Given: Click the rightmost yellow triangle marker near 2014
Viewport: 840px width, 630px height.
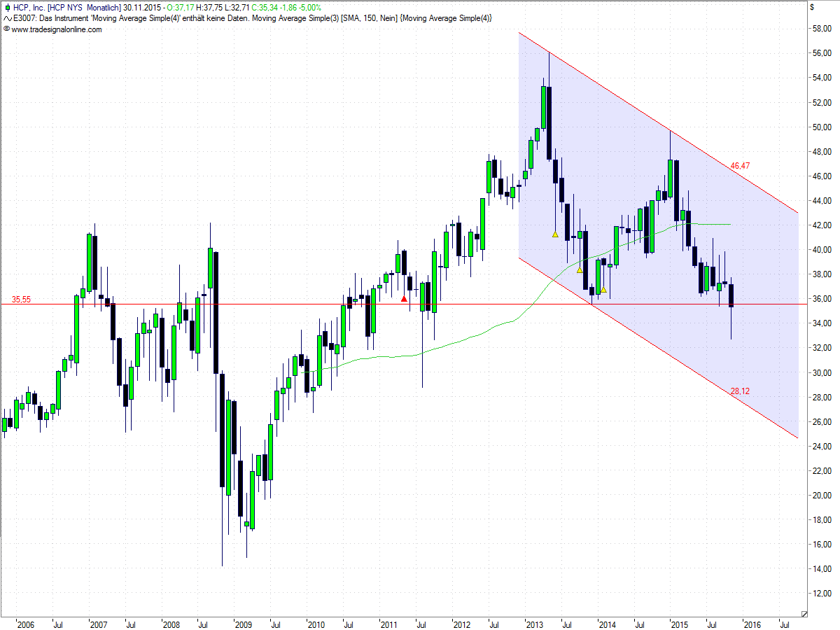Looking at the screenshot, I should (x=603, y=289).
